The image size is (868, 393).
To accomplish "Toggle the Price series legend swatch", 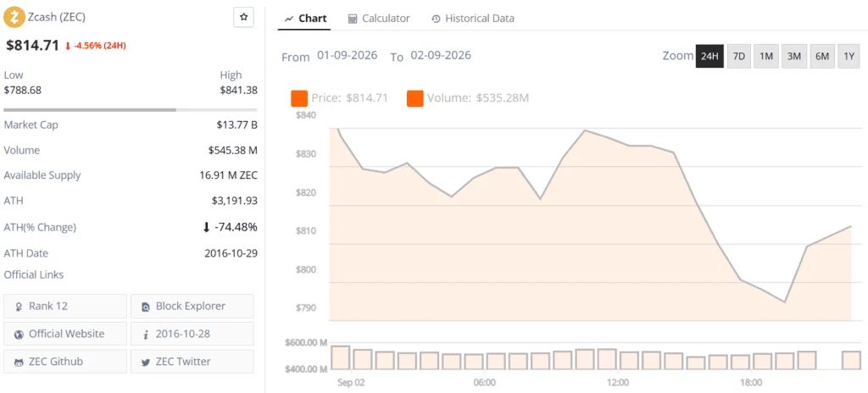I will [x=299, y=98].
